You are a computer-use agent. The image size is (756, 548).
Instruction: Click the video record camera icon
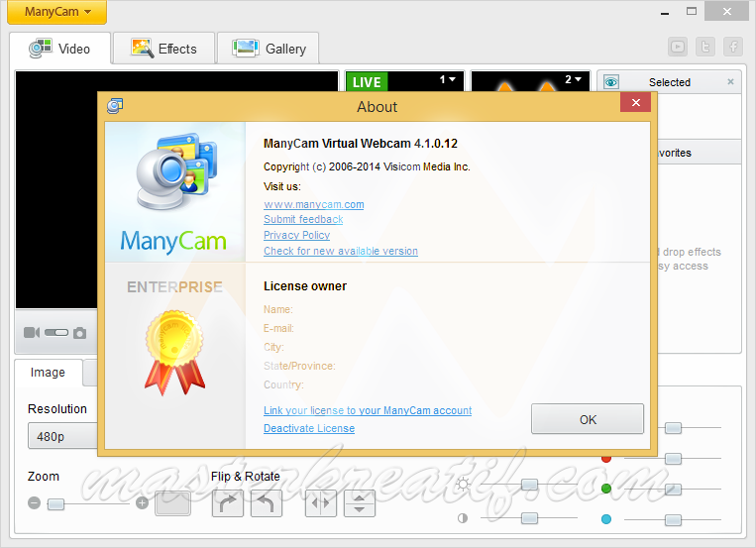[x=32, y=333]
